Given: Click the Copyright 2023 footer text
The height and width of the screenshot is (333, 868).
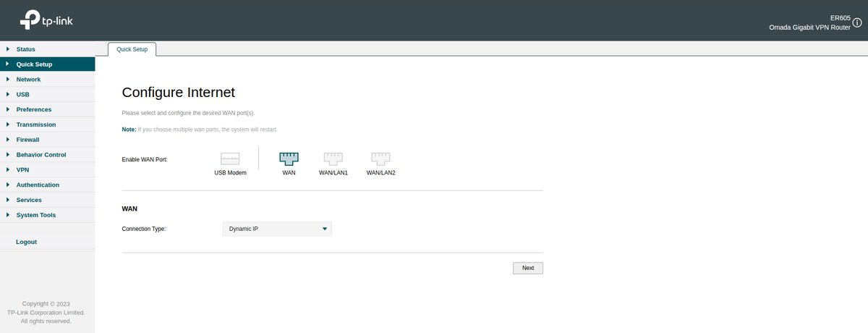Looking at the screenshot, I should coord(46,304).
